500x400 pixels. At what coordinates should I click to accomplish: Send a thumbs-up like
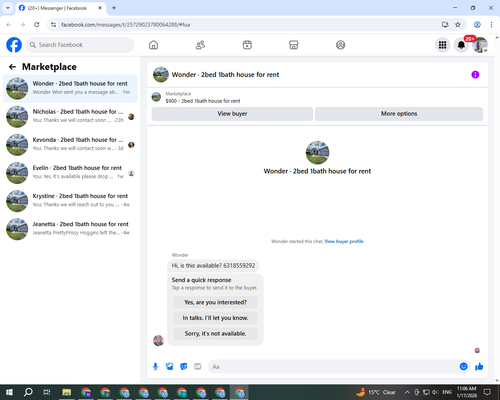[x=479, y=367]
